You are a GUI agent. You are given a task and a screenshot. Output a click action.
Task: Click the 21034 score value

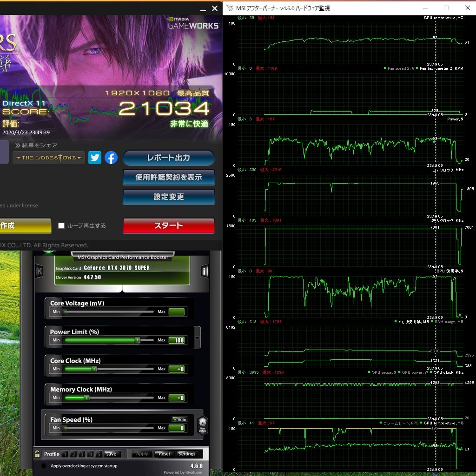point(164,108)
